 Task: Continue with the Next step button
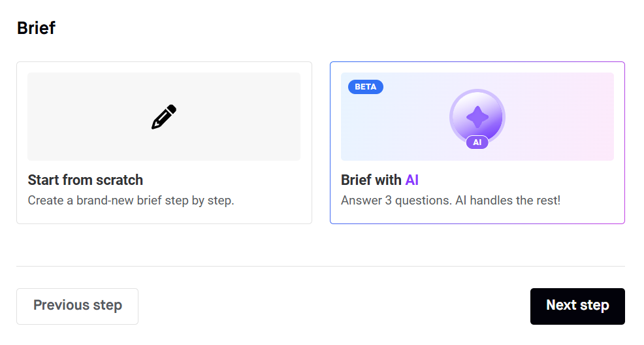point(577,306)
